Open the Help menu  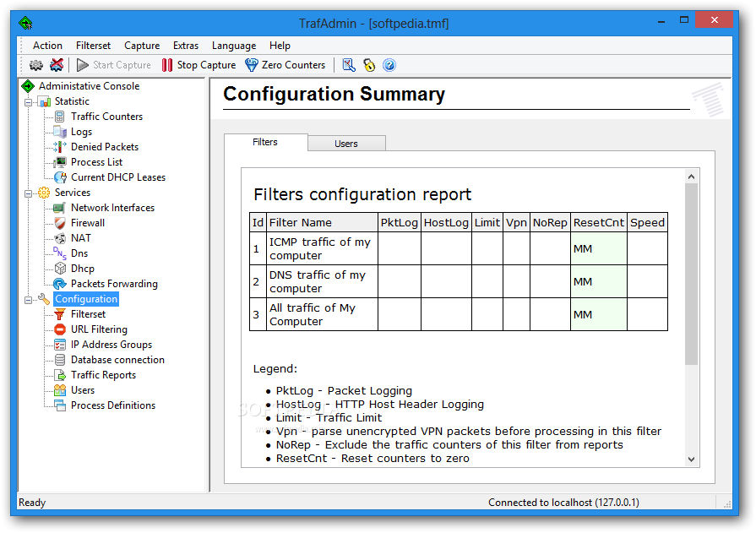[280, 46]
